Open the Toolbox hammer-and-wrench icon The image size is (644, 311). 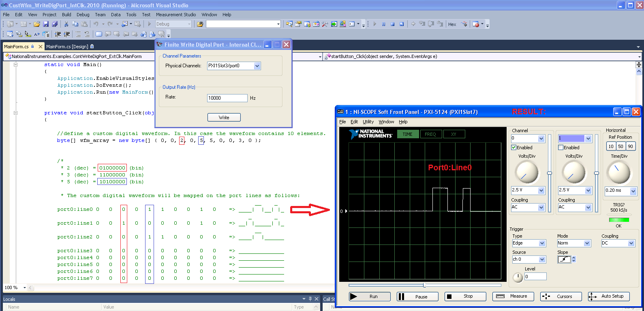point(325,24)
